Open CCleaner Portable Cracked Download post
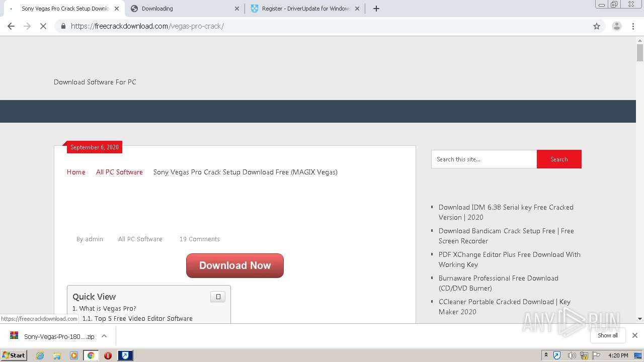Screen dimensions: 644x362 [504, 307]
